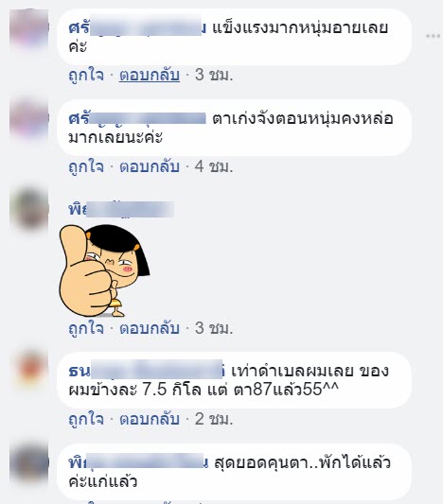
Task: Open the dumbbell commenter's avatar
Action: pyautogui.click(x=29, y=371)
